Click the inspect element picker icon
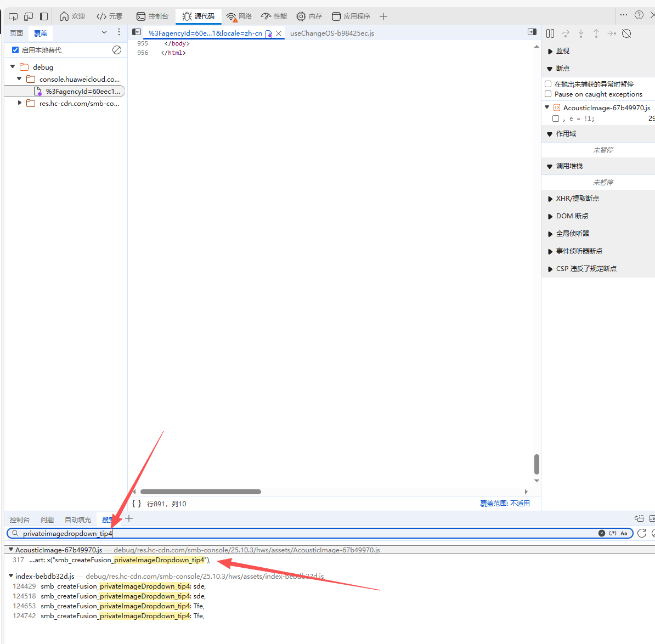Screen dimensions: 655x644 13,16
